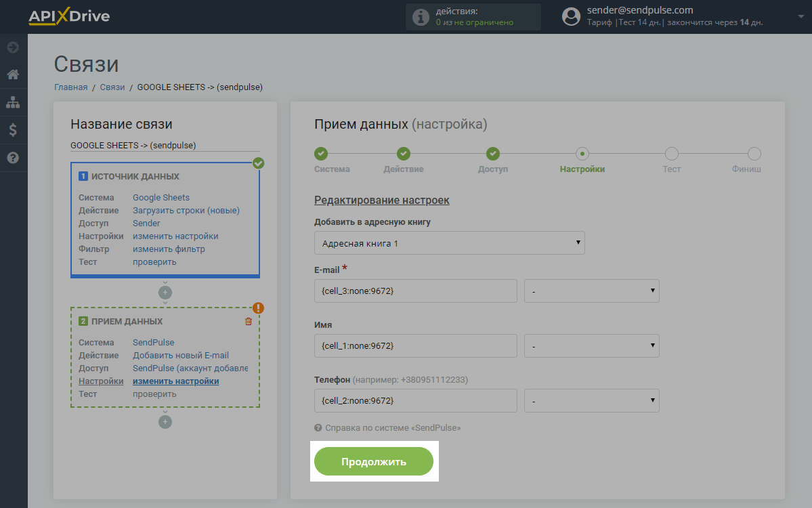Click receiver bold 'изменить настройки' link
The height and width of the screenshot is (508, 812).
coord(175,381)
